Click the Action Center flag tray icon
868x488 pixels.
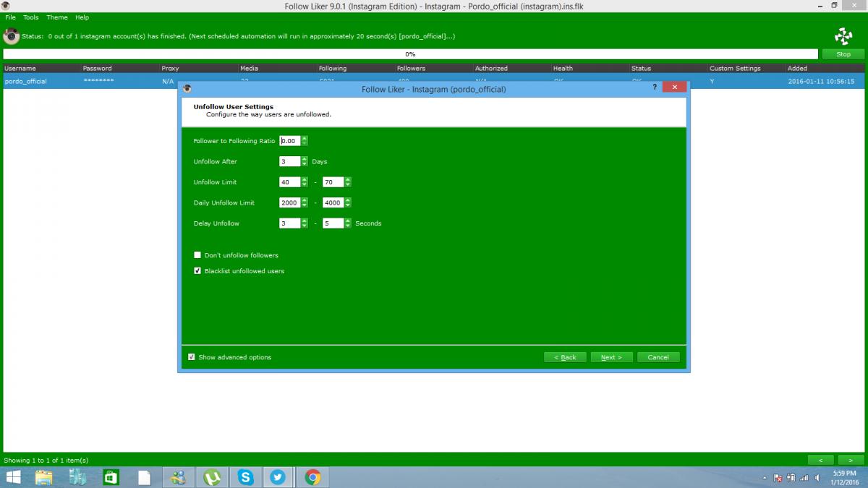(x=778, y=478)
